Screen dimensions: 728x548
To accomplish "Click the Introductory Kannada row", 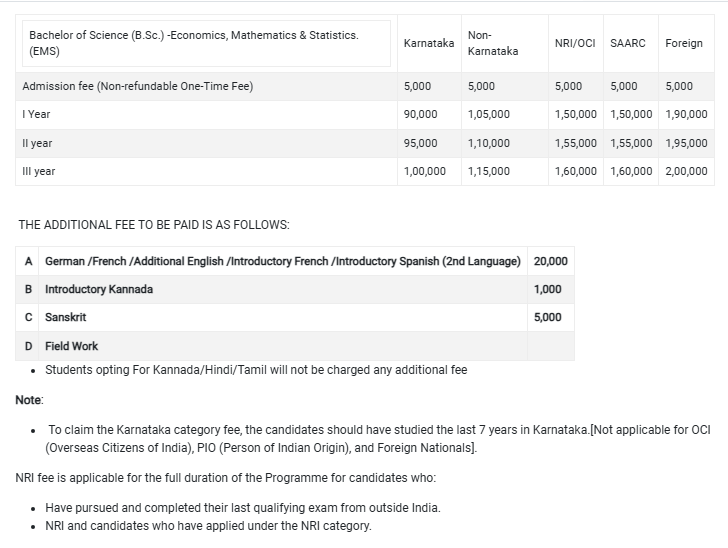I will click(x=99, y=289).
